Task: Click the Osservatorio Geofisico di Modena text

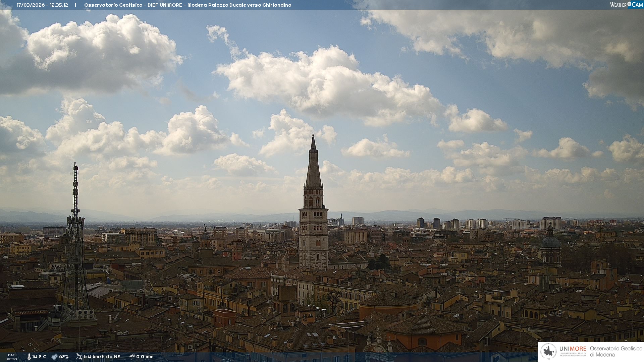Action: (616, 352)
